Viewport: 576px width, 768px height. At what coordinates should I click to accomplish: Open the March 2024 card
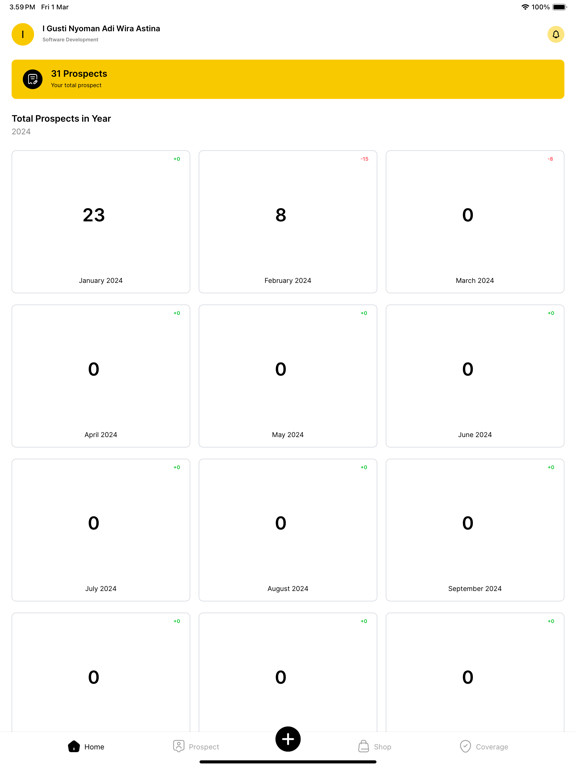475,222
